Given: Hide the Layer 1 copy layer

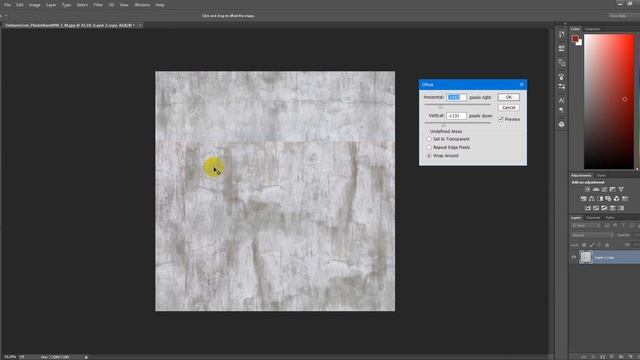Looking at the screenshot, I should pyautogui.click(x=573, y=257).
